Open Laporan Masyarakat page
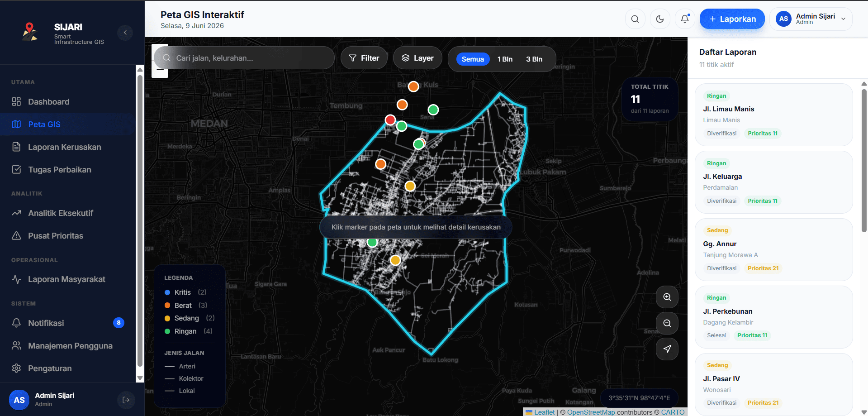The height and width of the screenshot is (416, 868). pyautogui.click(x=68, y=279)
